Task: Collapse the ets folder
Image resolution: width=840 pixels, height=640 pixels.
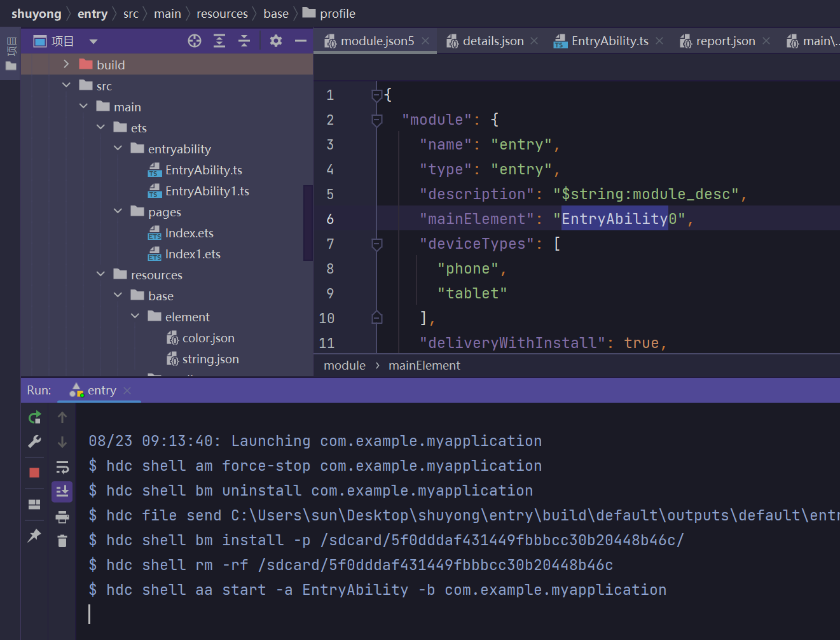Action: coord(100,127)
